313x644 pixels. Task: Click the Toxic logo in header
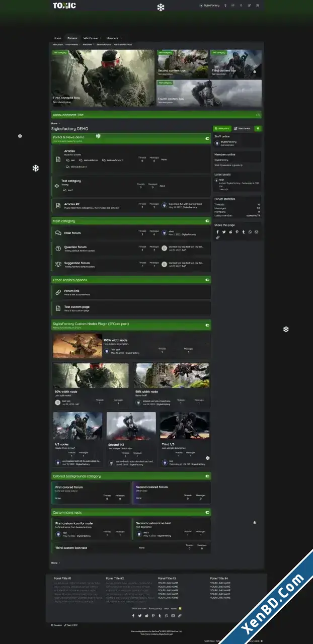point(64,5)
